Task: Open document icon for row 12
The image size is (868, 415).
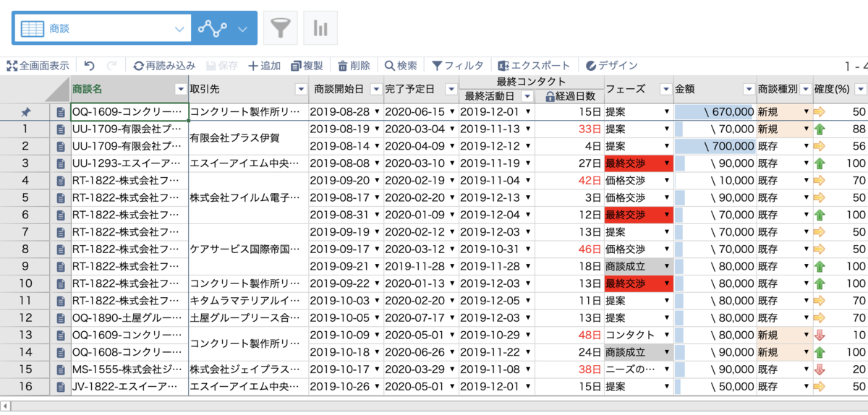Action: pyautogui.click(x=61, y=317)
